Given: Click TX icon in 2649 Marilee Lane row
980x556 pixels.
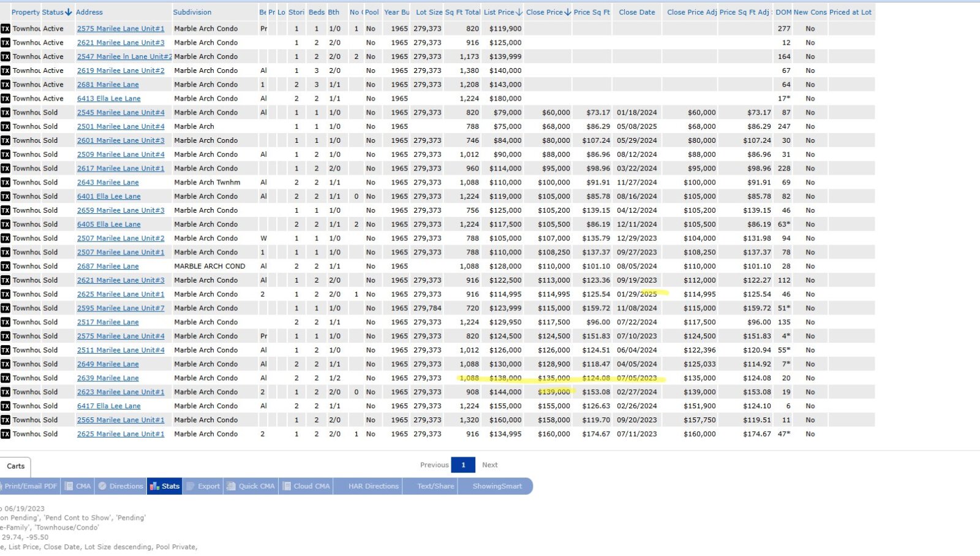Looking at the screenshot, I should [x=6, y=364].
